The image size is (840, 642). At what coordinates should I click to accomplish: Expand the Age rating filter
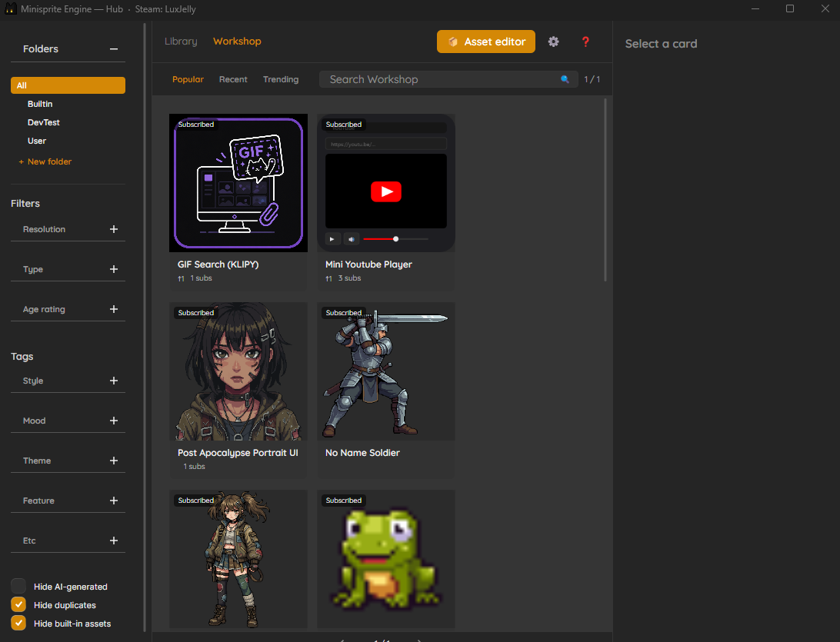[114, 309]
